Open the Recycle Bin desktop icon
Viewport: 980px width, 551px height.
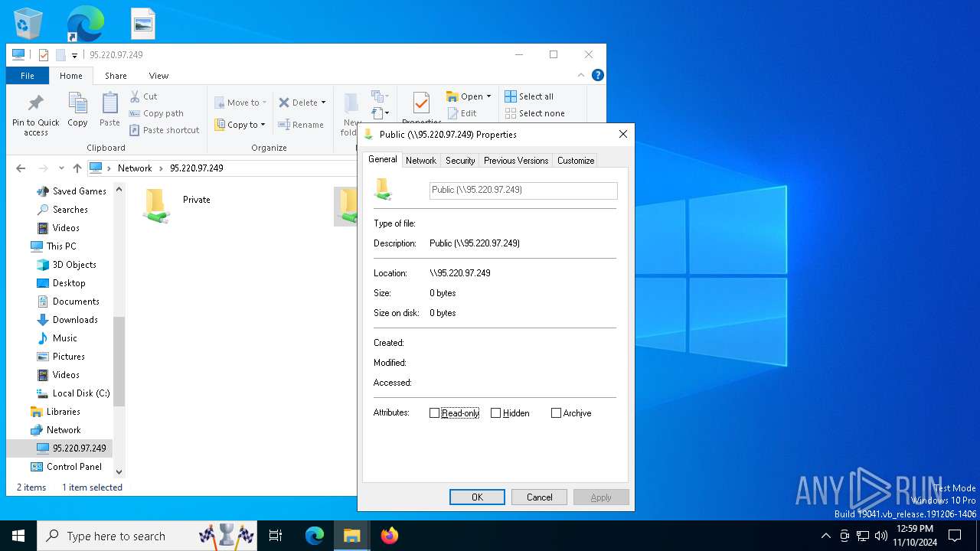[x=28, y=24]
